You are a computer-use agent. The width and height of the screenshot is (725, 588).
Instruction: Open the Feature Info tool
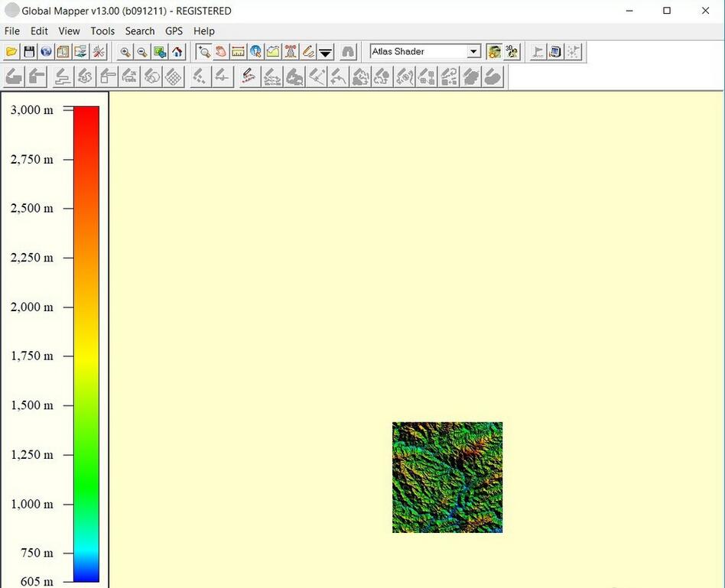point(255,51)
